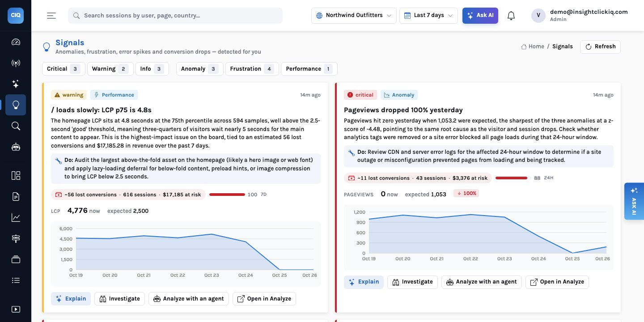The image size is (644, 322).
Task: Click the Performance tag on LCP card
Action: click(114, 95)
